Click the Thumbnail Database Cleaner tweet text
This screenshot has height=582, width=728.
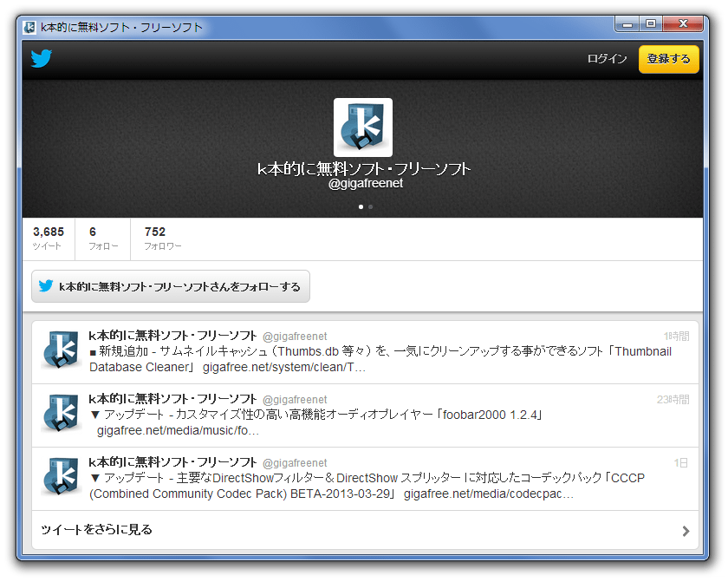380,359
